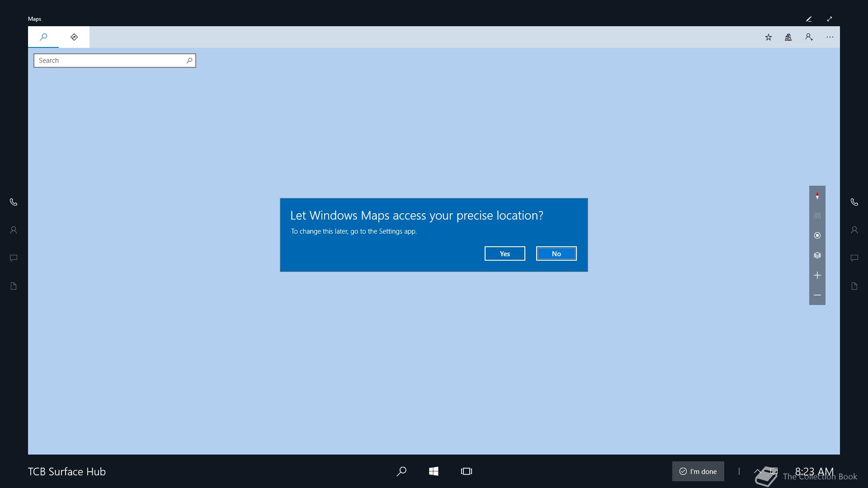This screenshot has width=868, height=488.
Task: Click Yes to allow location access
Action: [505, 253]
